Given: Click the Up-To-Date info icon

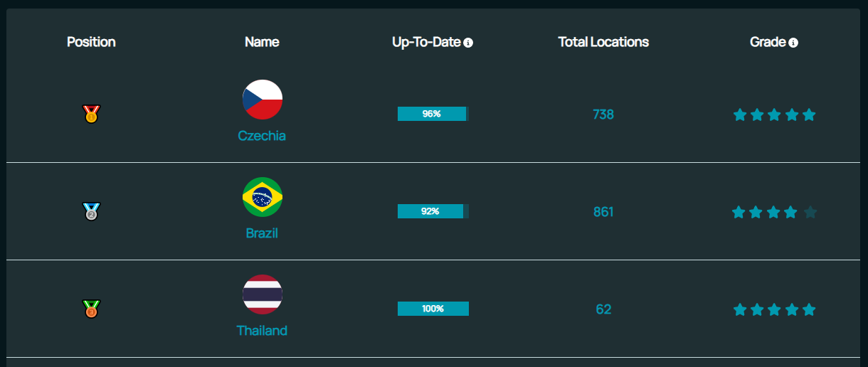Looking at the screenshot, I should point(468,43).
